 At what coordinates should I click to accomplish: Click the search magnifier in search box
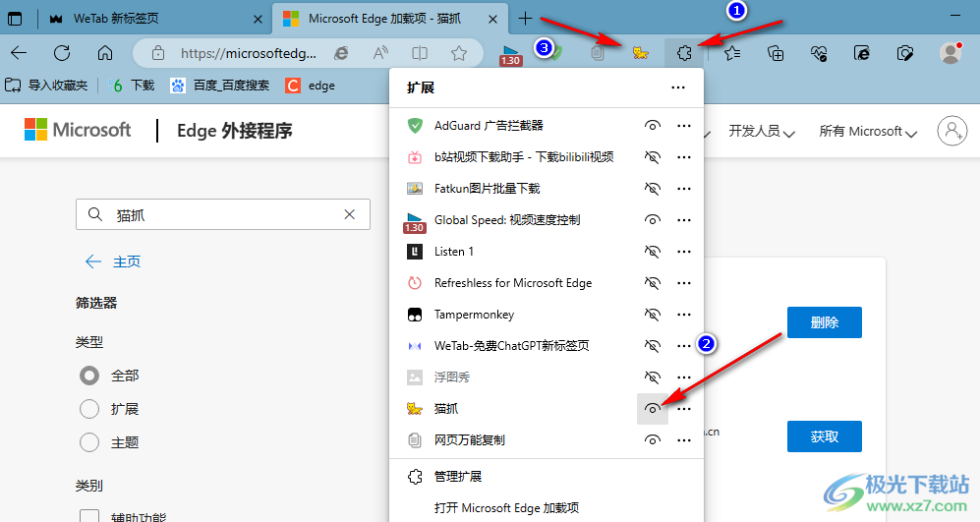tap(95, 214)
